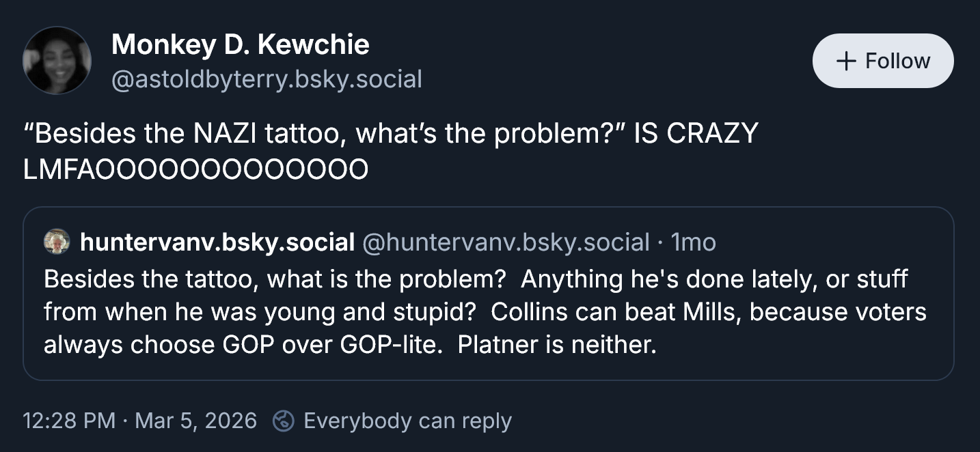This screenshot has height=452, width=980.
Task: Click the "Everybody can reply" label
Action: pos(407,421)
